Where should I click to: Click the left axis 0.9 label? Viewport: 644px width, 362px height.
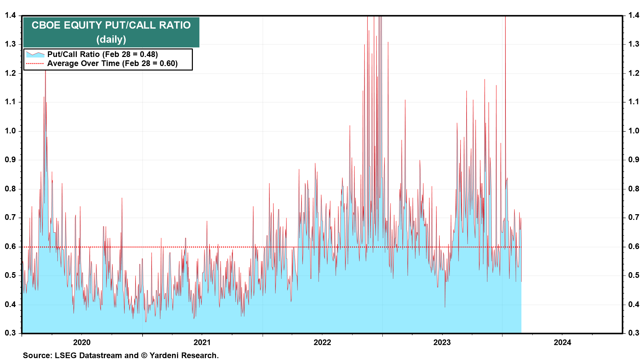10,160
